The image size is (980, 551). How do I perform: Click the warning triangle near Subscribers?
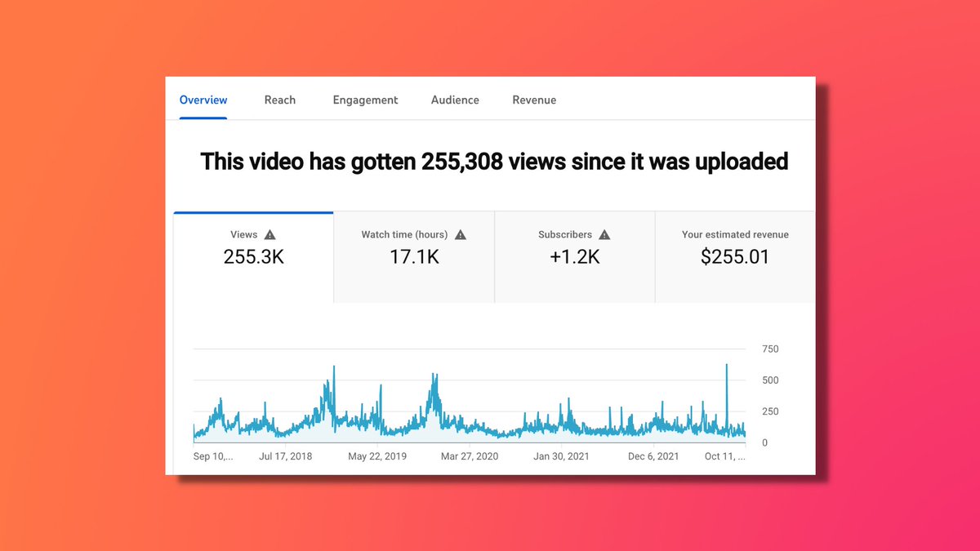604,234
